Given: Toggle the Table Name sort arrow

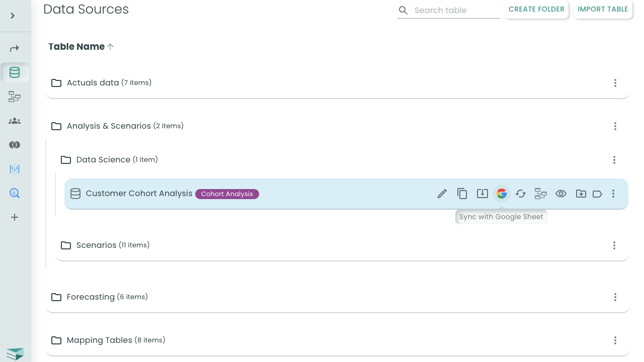Looking at the screenshot, I should (x=110, y=47).
